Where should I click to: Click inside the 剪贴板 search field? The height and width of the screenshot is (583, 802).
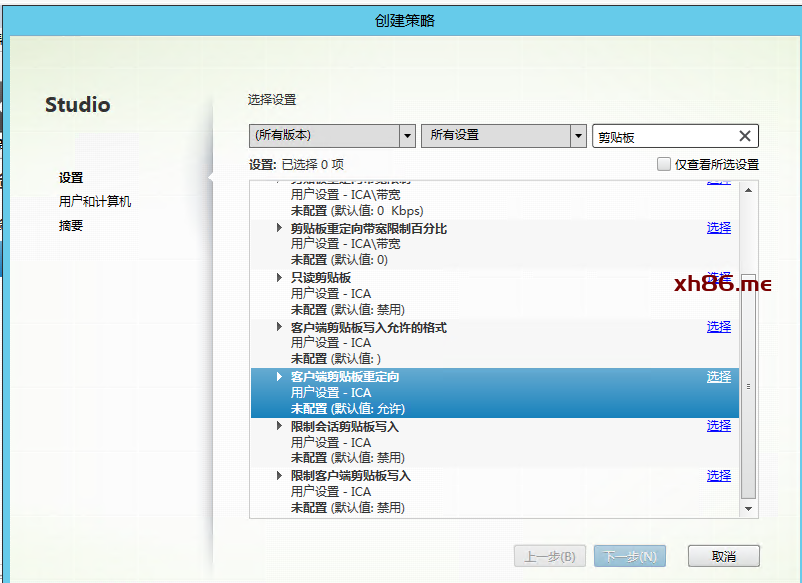click(660, 137)
